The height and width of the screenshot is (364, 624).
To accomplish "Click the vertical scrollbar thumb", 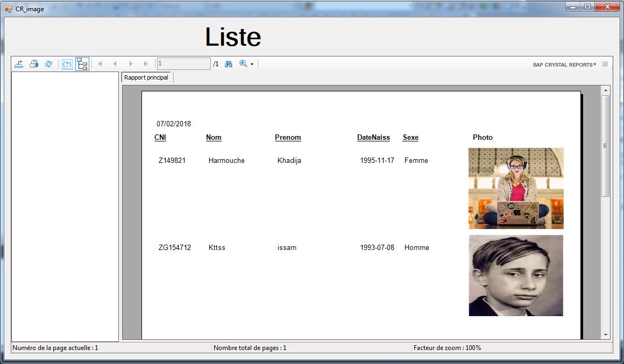I will pos(606,146).
